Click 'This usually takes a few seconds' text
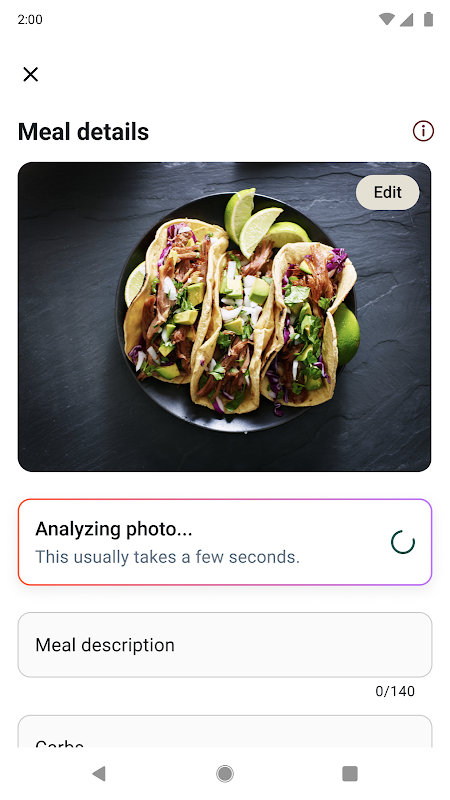This screenshot has width=450, height=800. point(167,557)
